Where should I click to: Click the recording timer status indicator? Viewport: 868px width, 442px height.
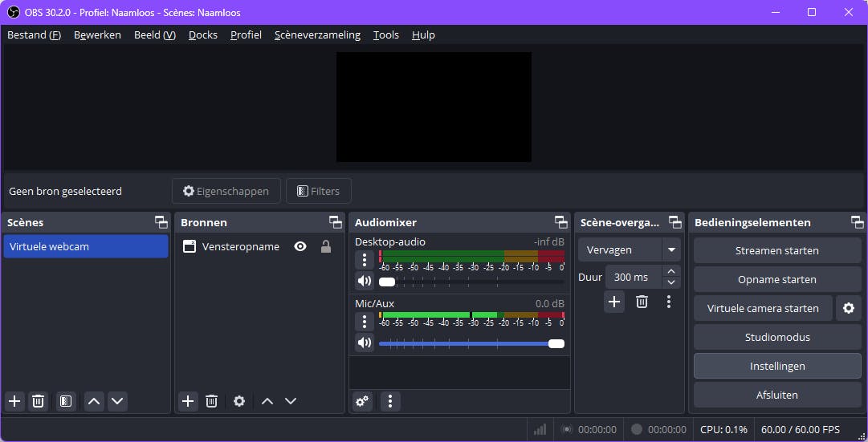pyautogui.click(x=658, y=429)
